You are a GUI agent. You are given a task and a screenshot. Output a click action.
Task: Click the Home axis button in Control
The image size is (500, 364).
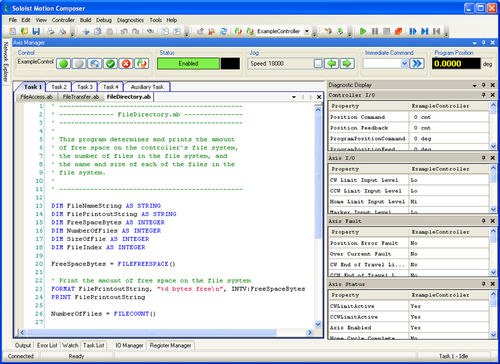95,63
